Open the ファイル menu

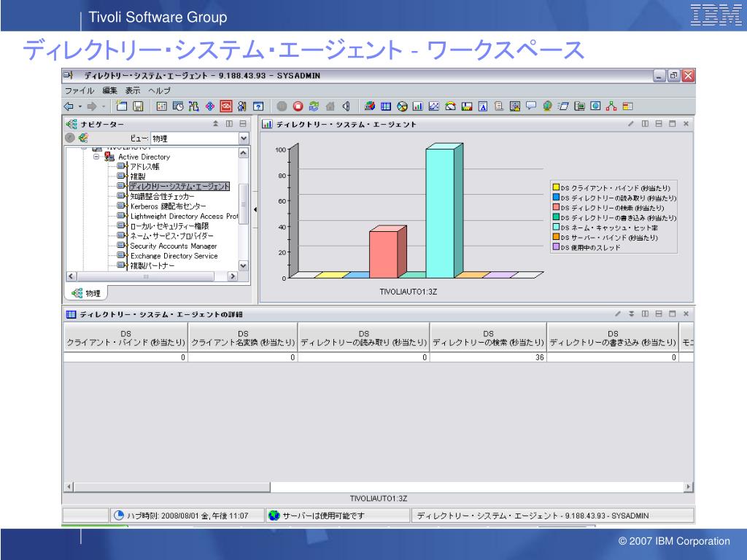click(79, 90)
